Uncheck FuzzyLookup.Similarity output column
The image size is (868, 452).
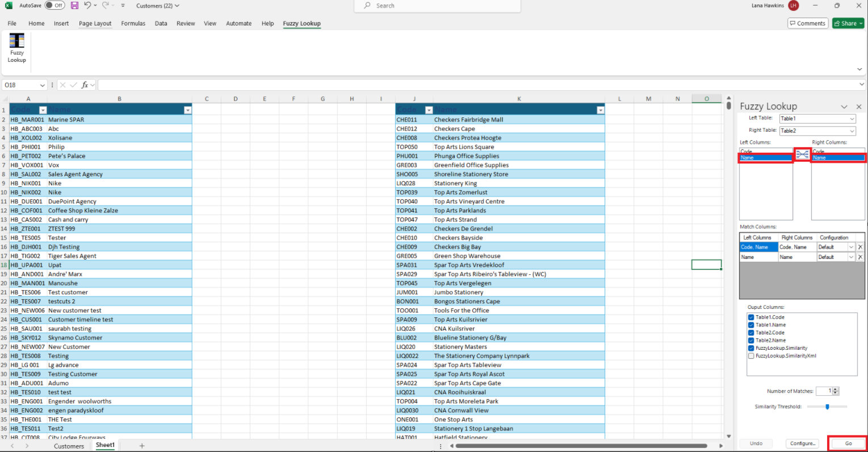[751, 348]
